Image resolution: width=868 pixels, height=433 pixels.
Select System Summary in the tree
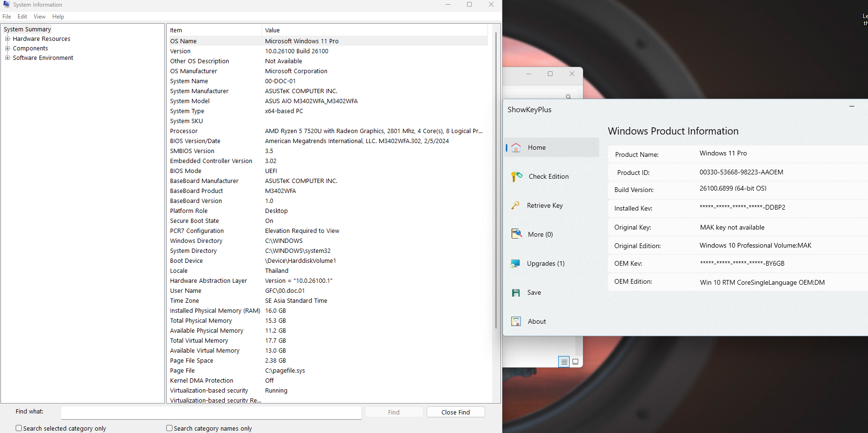click(x=27, y=29)
